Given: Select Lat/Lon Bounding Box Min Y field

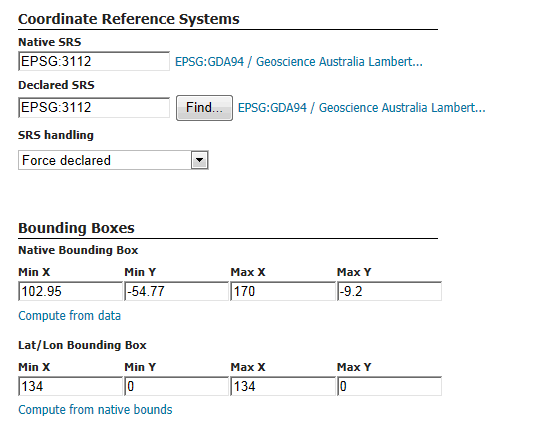Looking at the screenshot, I should point(177,386).
